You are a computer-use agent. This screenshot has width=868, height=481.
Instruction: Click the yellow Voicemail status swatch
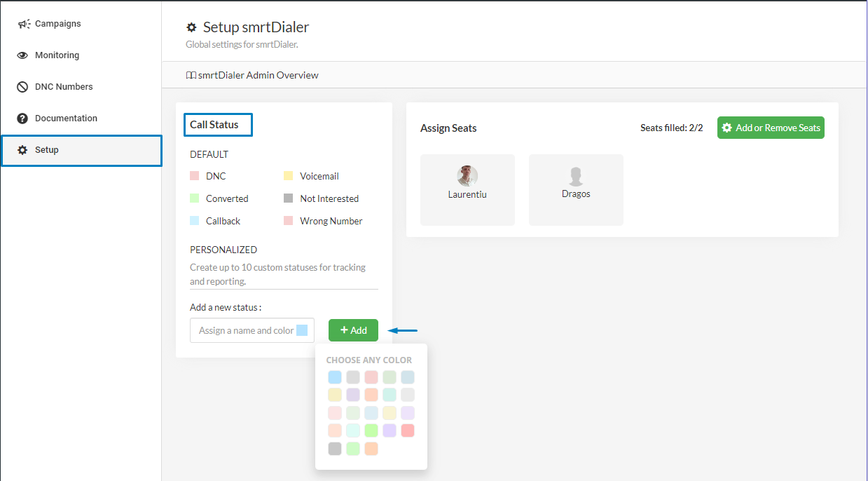(x=288, y=176)
